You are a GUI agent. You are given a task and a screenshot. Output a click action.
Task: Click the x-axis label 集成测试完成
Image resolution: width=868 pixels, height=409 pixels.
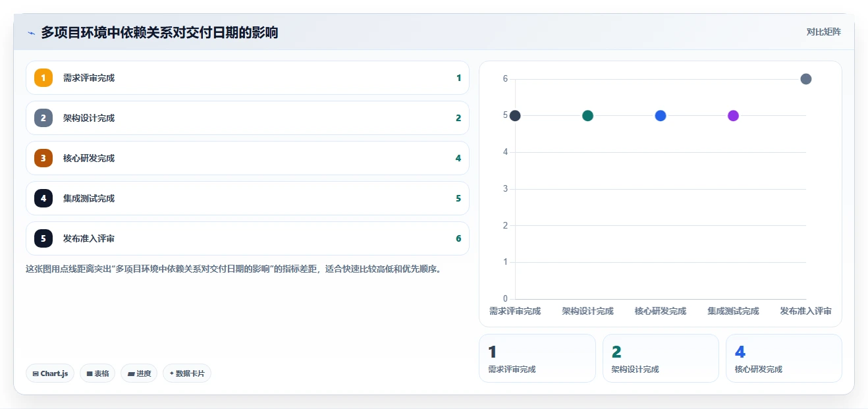click(733, 311)
